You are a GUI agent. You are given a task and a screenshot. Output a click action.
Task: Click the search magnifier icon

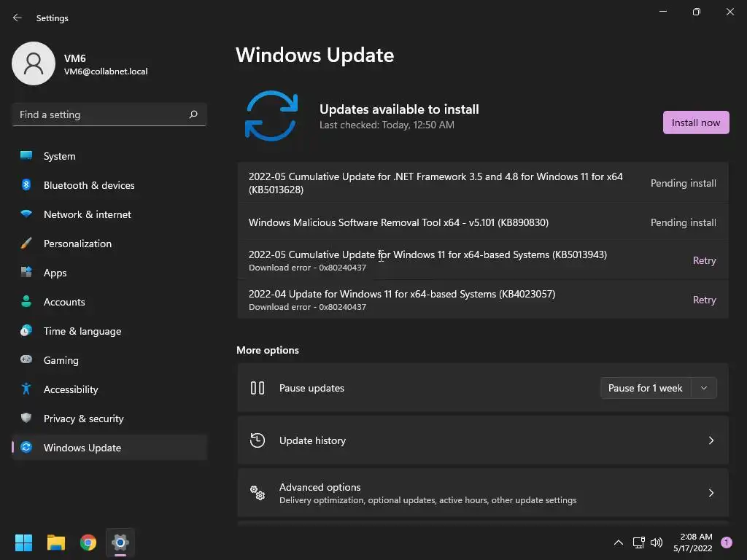pos(193,114)
